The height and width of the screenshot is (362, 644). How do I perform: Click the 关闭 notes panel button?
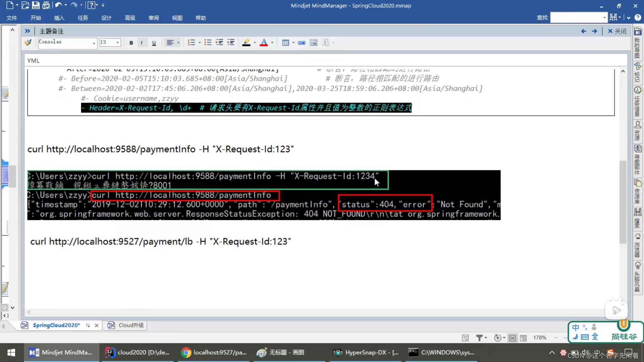pyautogui.click(x=617, y=31)
